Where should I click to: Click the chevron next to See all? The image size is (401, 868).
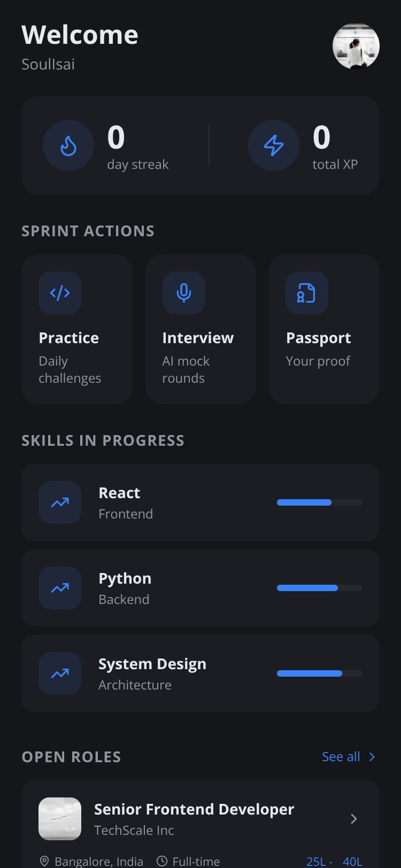[372, 757]
